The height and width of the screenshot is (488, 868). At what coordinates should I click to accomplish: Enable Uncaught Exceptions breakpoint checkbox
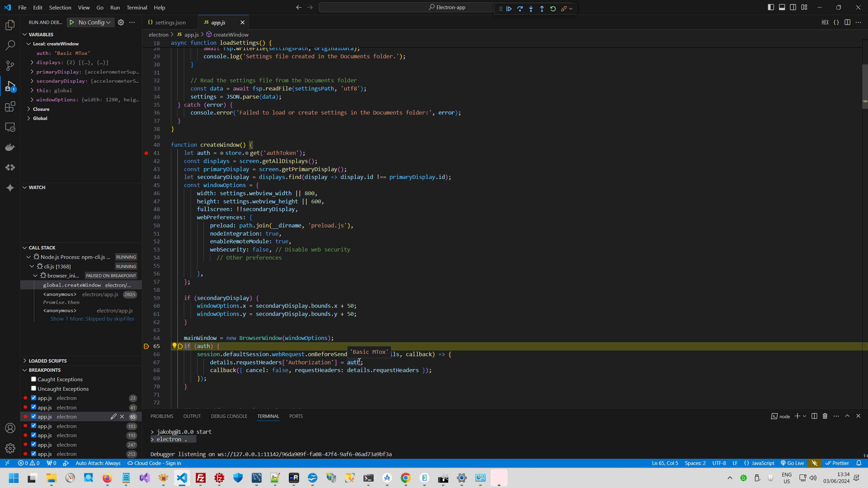tap(34, 388)
